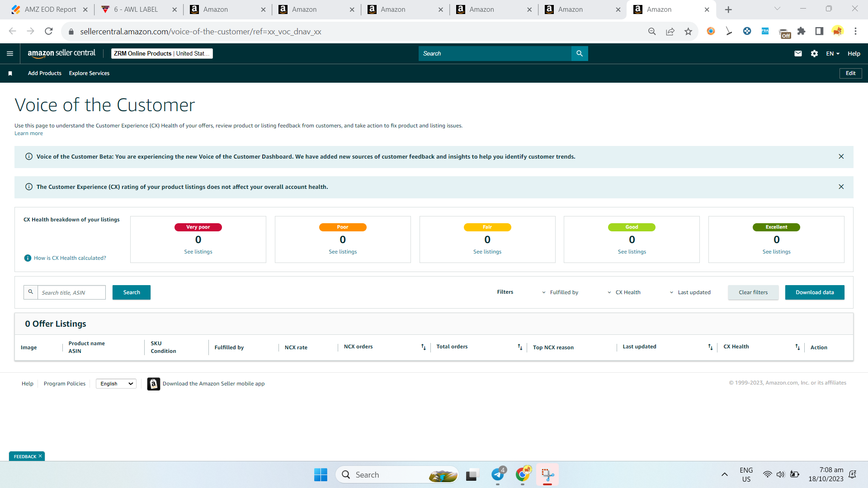Open the messages envelope icon

coord(798,54)
